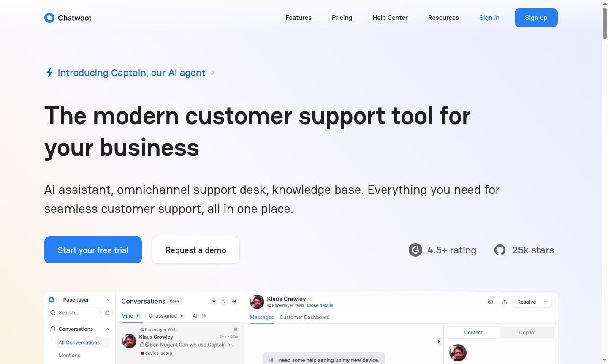Collapse the Conversations sidebar section
This screenshot has width=608, height=364.
tap(107, 329)
